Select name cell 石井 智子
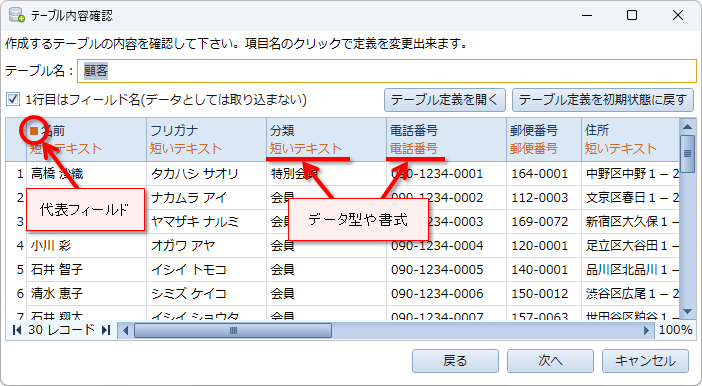 point(86,270)
